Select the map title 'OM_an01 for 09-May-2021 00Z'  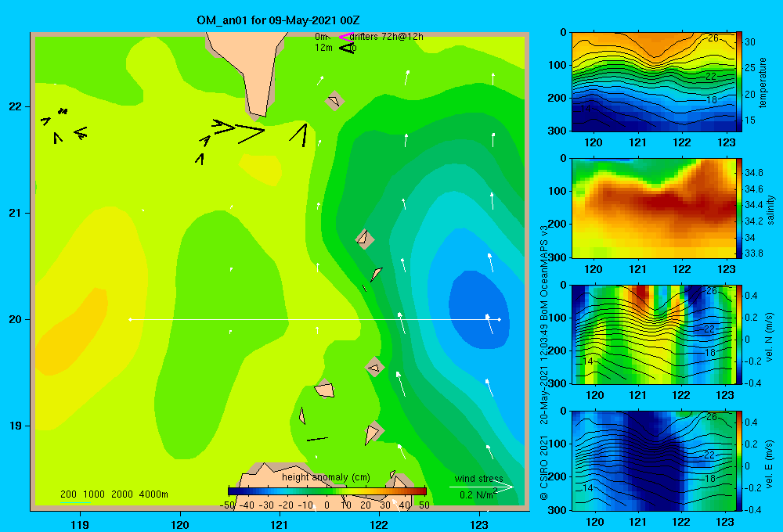(278, 20)
